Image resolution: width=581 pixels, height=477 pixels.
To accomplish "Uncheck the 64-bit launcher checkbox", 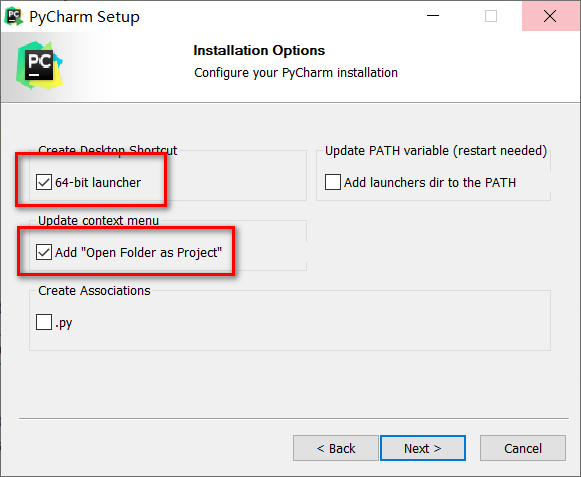I will [44, 182].
